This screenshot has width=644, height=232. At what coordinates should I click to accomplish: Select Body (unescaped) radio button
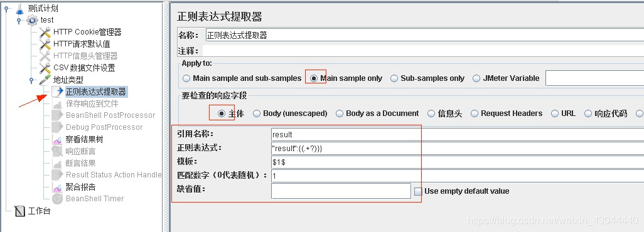click(257, 113)
